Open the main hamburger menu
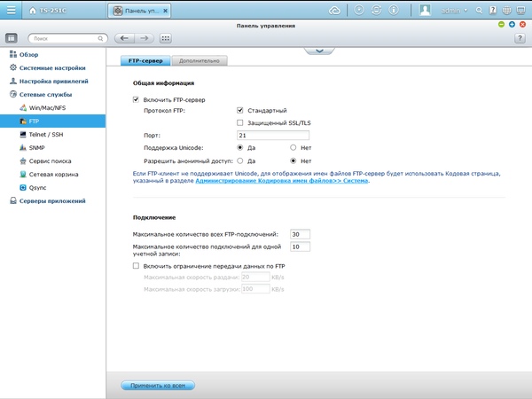This screenshot has height=399, width=532. (11, 10)
